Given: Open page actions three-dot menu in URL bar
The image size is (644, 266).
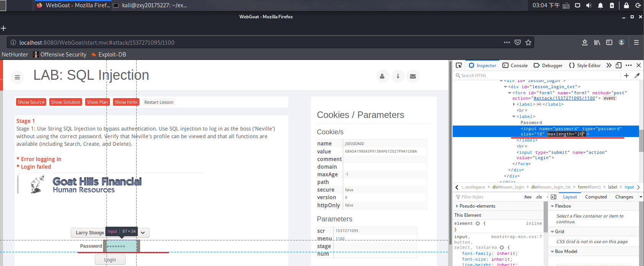Looking at the screenshot, I should 507,42.
